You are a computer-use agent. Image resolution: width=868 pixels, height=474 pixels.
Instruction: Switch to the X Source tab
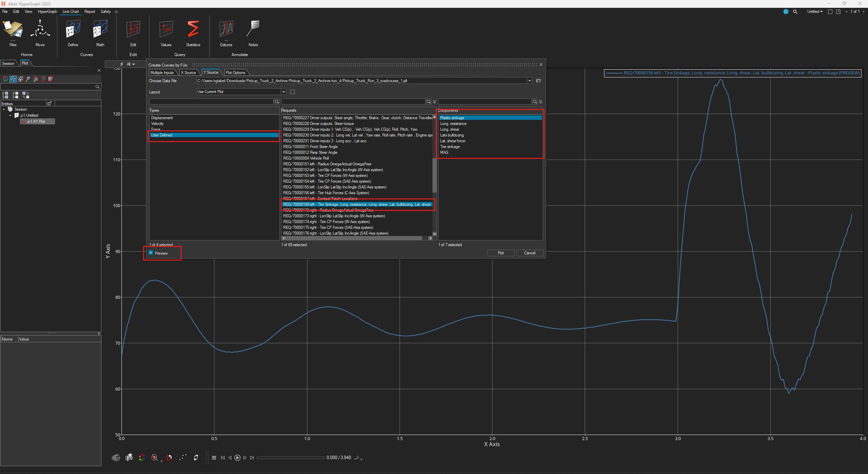pos(189,73)
